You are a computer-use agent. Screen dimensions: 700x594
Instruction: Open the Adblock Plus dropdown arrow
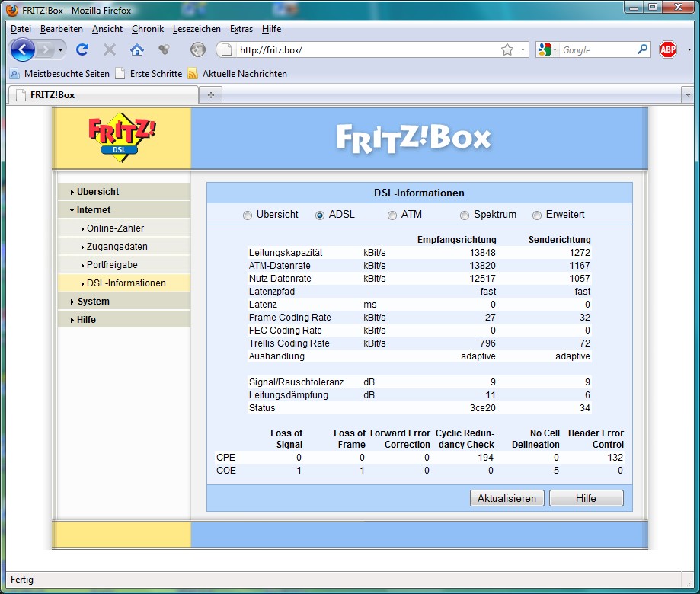coord(689,49)
